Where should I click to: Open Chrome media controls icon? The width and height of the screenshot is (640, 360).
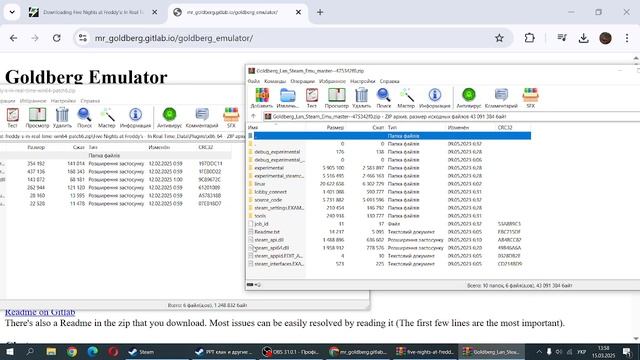coord(562,38)
